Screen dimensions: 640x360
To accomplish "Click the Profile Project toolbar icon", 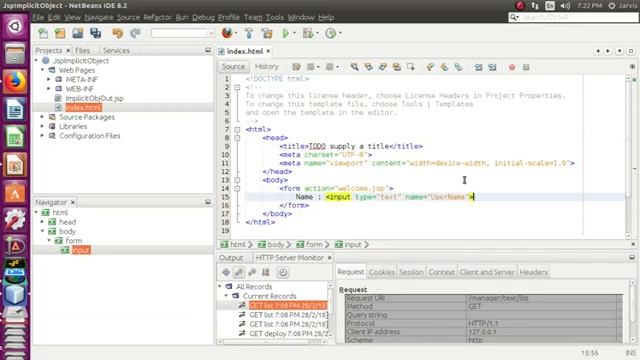I will coord(331,33).
